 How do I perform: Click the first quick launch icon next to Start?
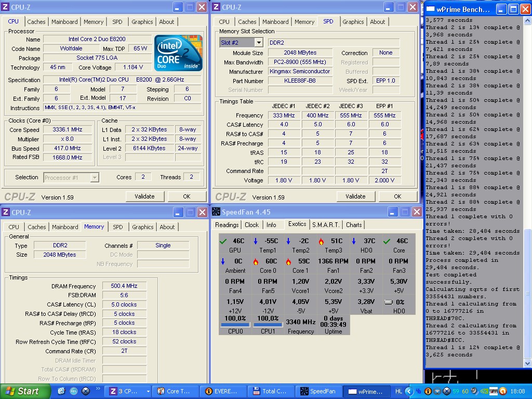click(61, 391)
